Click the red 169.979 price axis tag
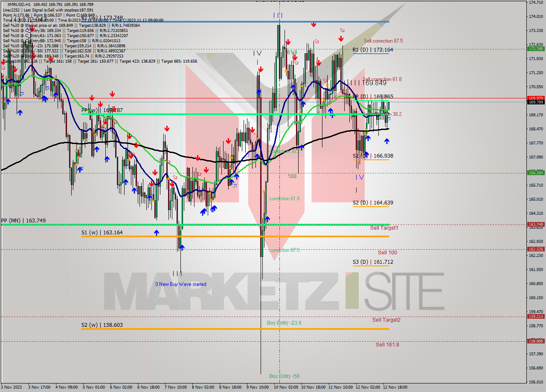The width and height of the screenshot is (546, 392). pyautogui.click(x=535, y=98)
